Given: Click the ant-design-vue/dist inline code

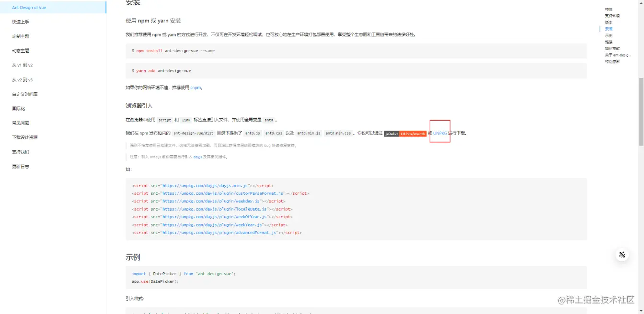Looking at the screenshot, I should 193,133.
